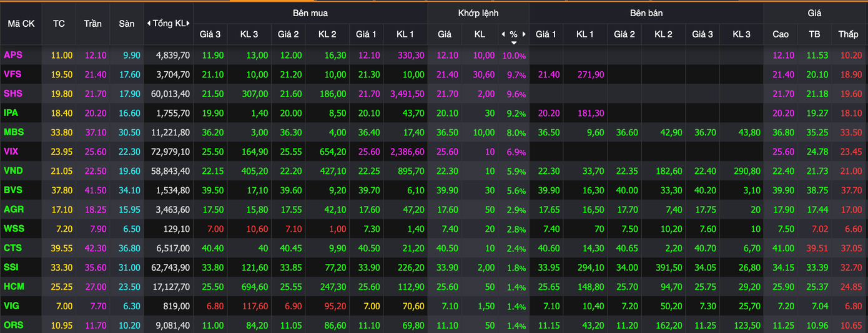Open the ORS stock symbol
This screenshot has width=868, height=333.
(13, 326)
